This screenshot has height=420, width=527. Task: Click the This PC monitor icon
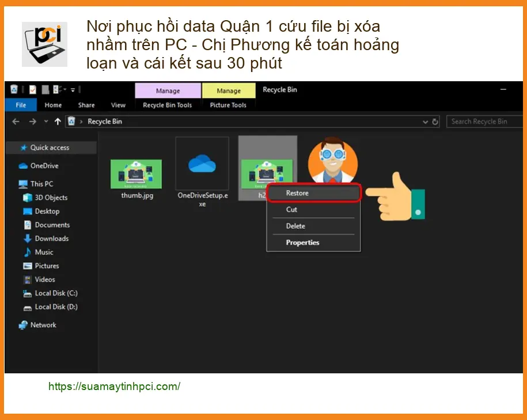click(x=23, y=184)
